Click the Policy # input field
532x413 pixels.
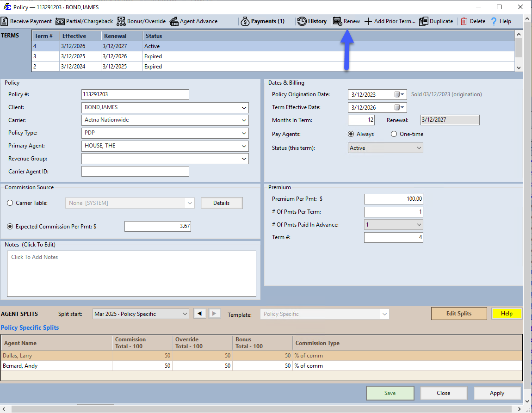(135, 95)
